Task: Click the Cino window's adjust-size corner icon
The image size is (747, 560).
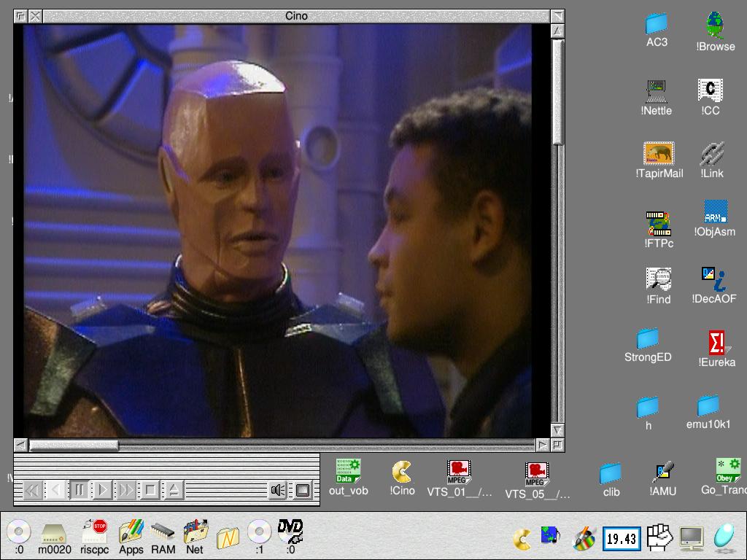Action: (558, 446)
